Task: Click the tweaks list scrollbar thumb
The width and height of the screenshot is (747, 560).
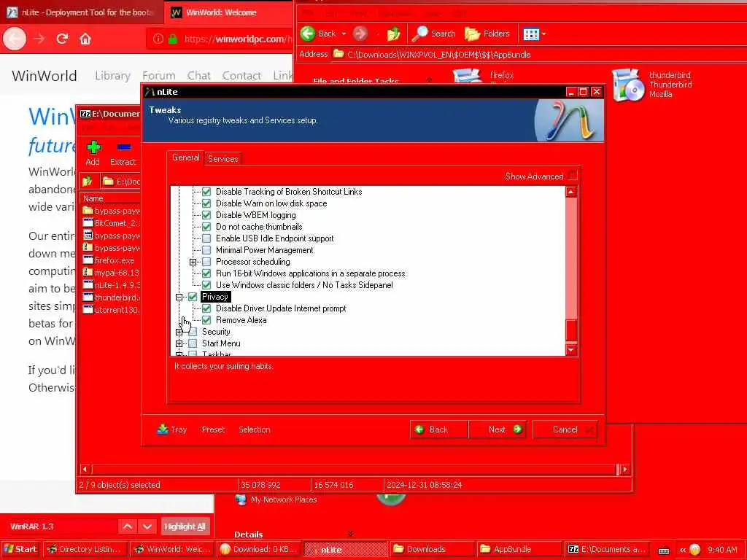Action: (572, 330)
